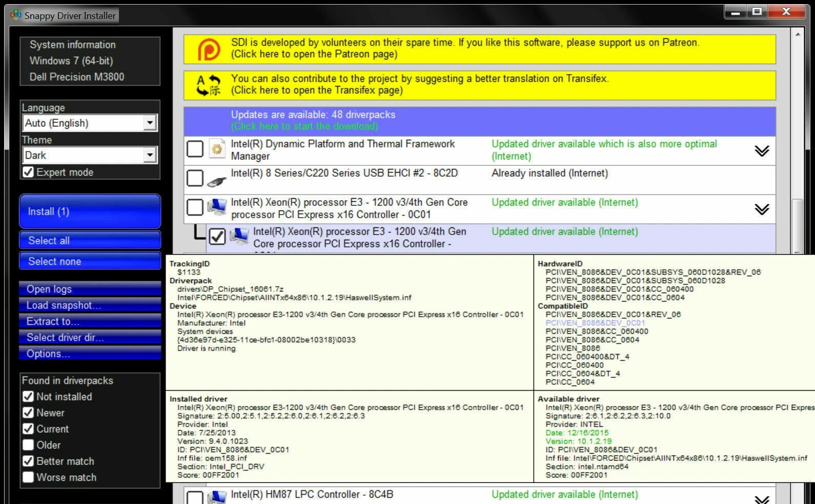Click the Patreon logo icon
The height and width of the screenshot is (504, 815).
(x=209, y=50)
